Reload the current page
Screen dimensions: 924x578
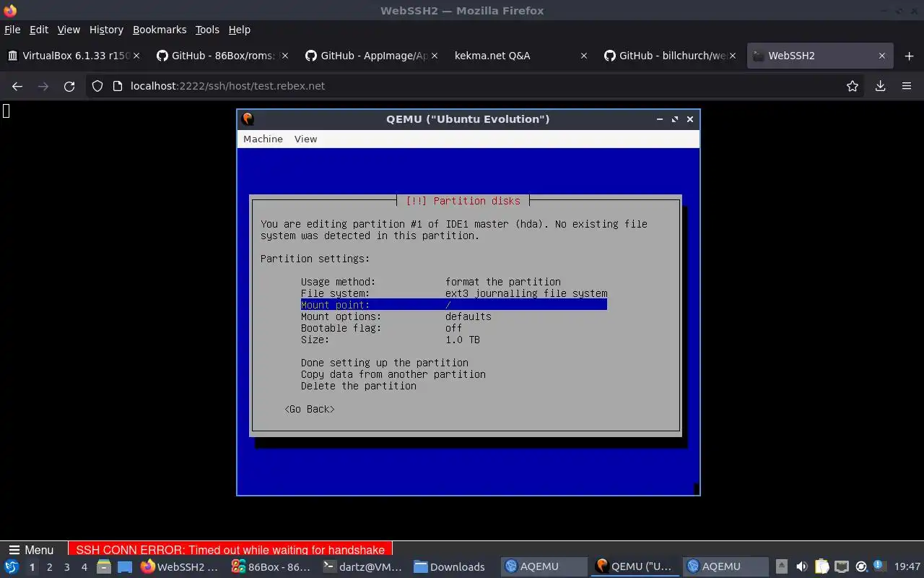pos(69,86)
